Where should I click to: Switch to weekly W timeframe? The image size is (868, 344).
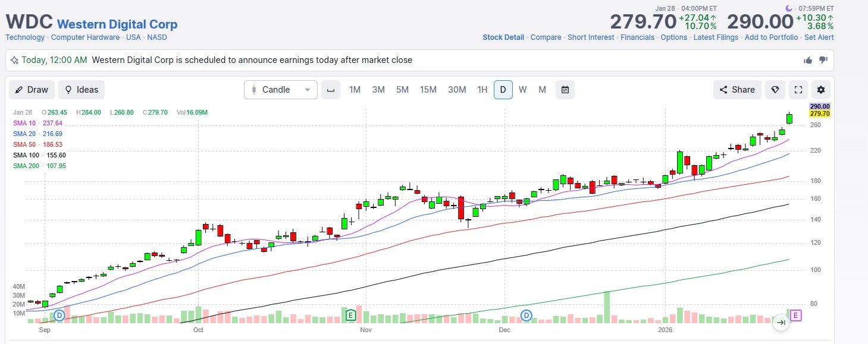coord(522,90)
